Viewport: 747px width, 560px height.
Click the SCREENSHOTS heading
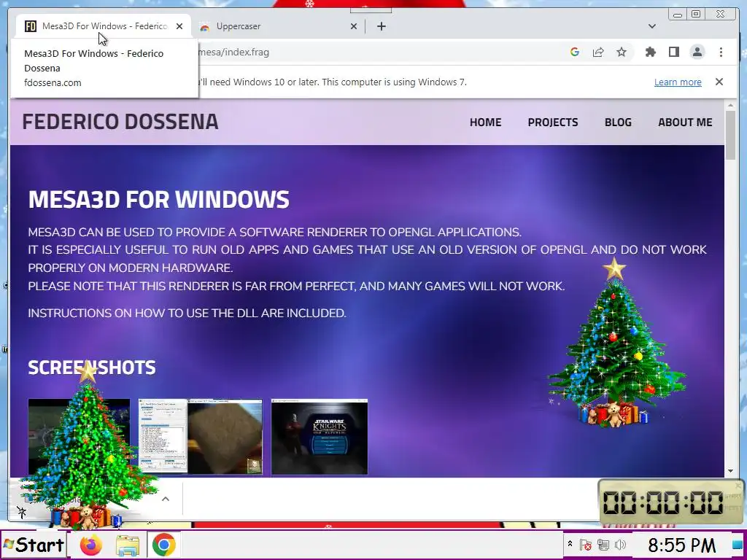[92, 367]
